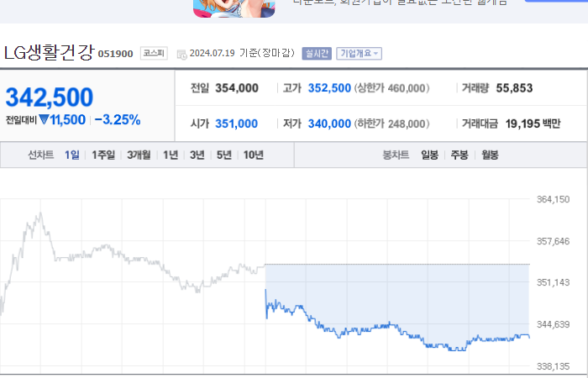Show the 10년 line chart
The height and width of the screenshot is (378, 588).
(254, 155)
